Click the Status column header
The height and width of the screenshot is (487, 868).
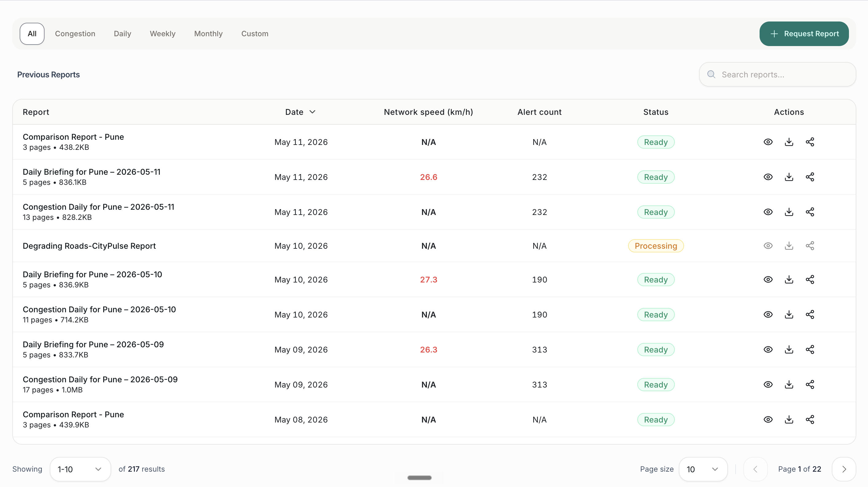(656, 112)
